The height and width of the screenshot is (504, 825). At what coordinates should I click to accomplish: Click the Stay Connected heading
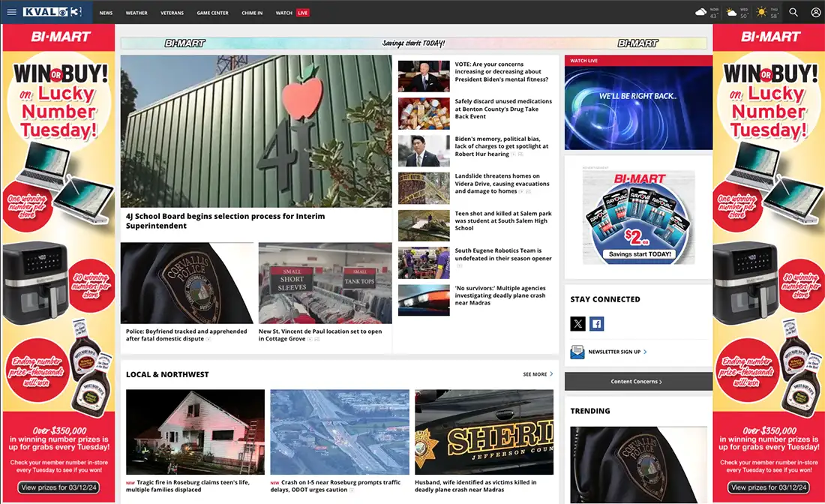[x=605, y=299]
